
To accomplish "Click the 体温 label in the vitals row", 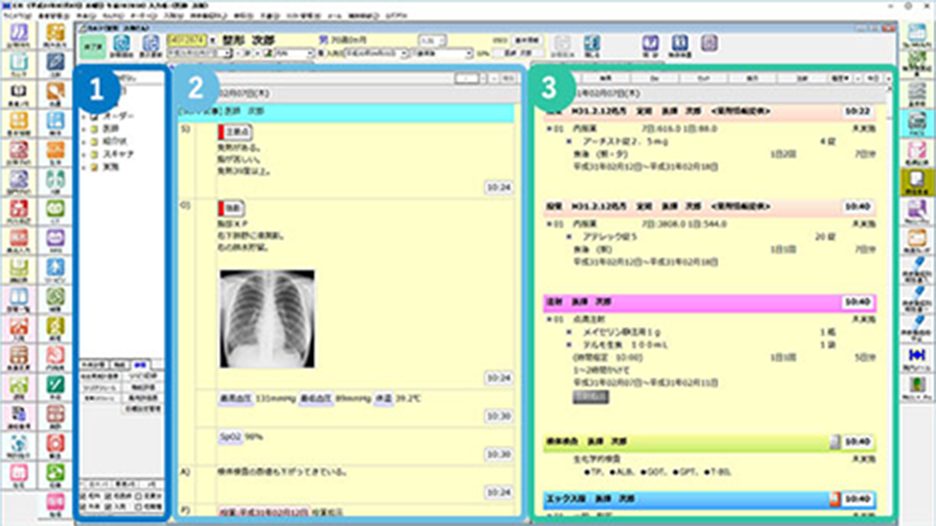I will (383, 398).
